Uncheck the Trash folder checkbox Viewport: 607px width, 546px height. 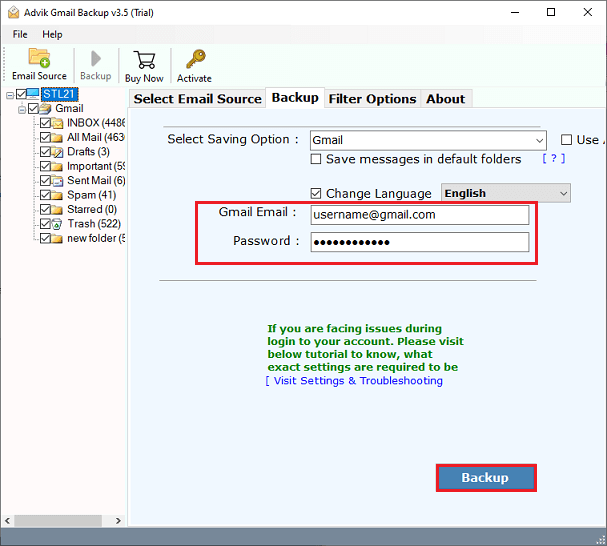[45, 223]
